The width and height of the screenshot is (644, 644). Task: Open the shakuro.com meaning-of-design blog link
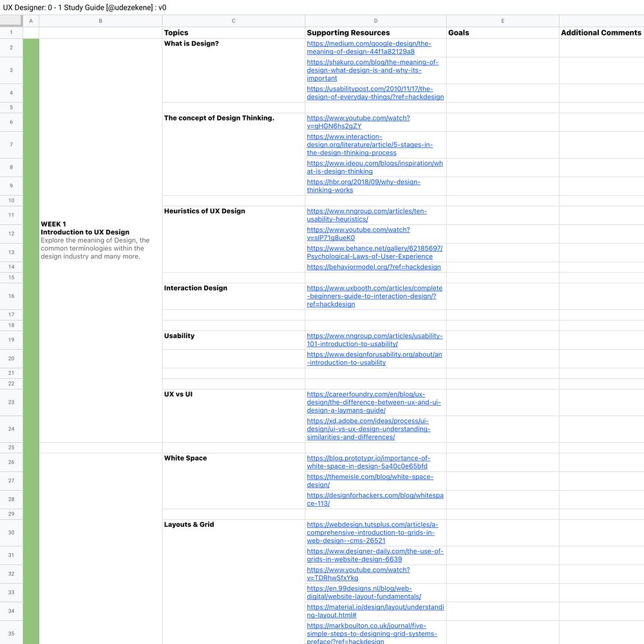(x=372, y=70)
